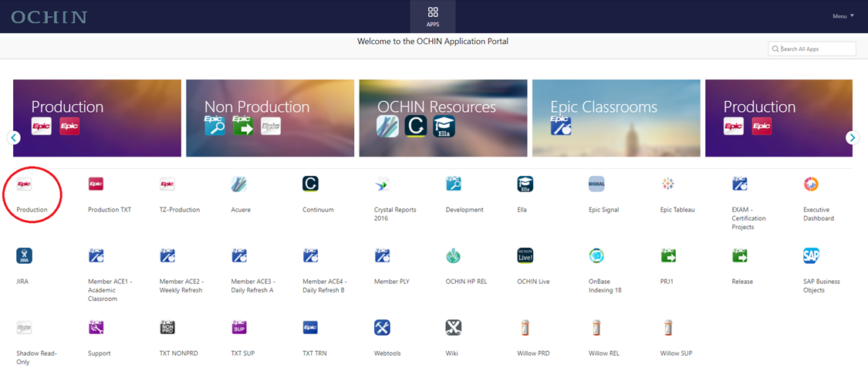Open the Continuum app icon
This screenshot has height=375, width=868.
[x=311, y=184]
